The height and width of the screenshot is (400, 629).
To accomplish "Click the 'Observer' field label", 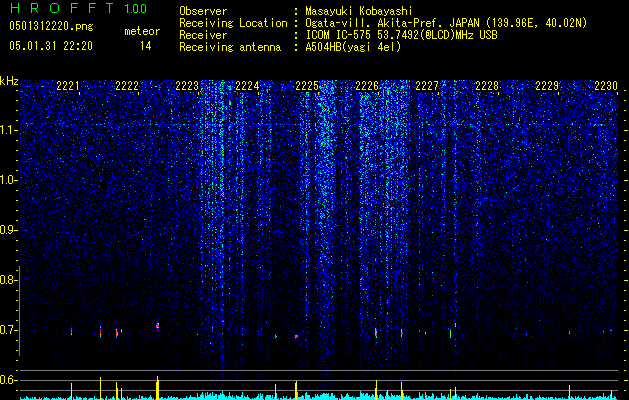I will (x=203, y=11).
